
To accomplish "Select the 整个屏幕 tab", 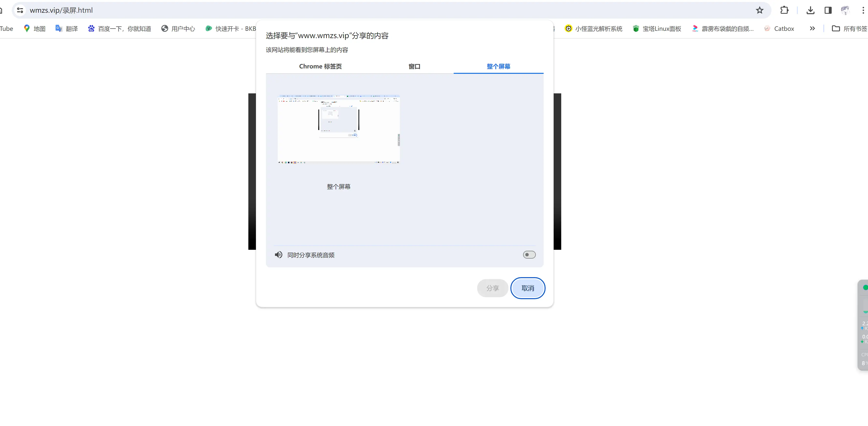I will [498, 66].
